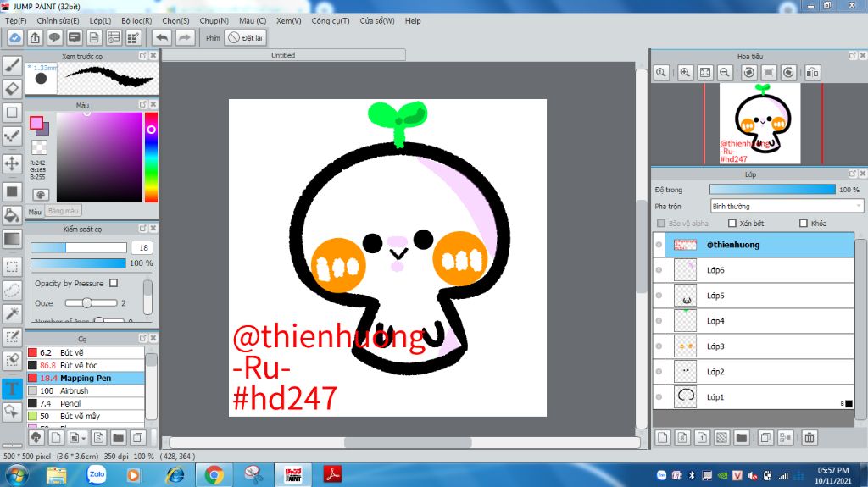Toggle visibility of Lớp6 layer

(x=659, y=270)
